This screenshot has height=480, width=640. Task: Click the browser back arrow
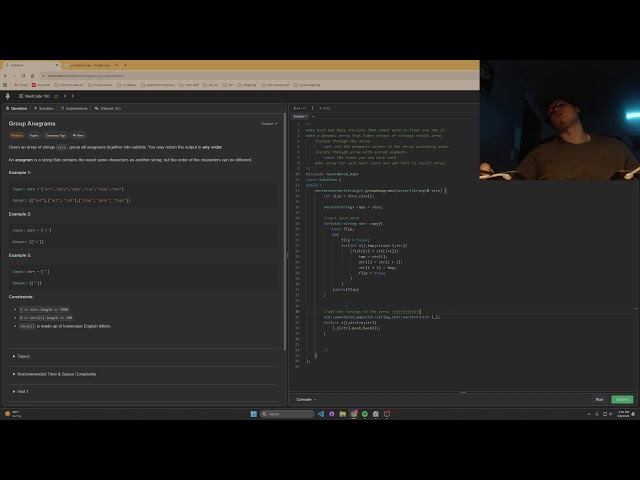pyautogui.click(x=5, y=76)
